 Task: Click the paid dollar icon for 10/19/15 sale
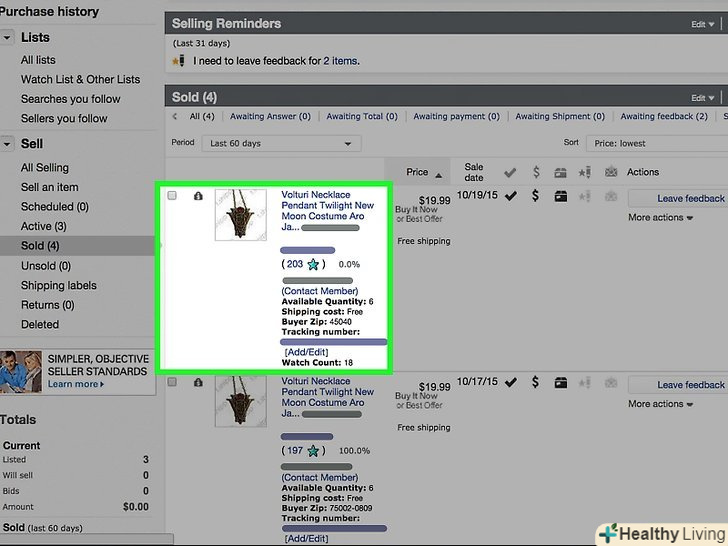pos(536,196)
